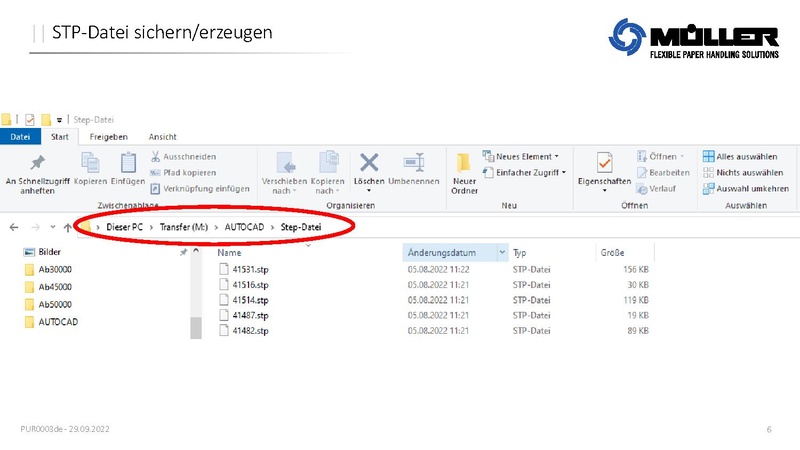Pin to quick access (An Schnellzugriff anheften)

tap(37, 171)
